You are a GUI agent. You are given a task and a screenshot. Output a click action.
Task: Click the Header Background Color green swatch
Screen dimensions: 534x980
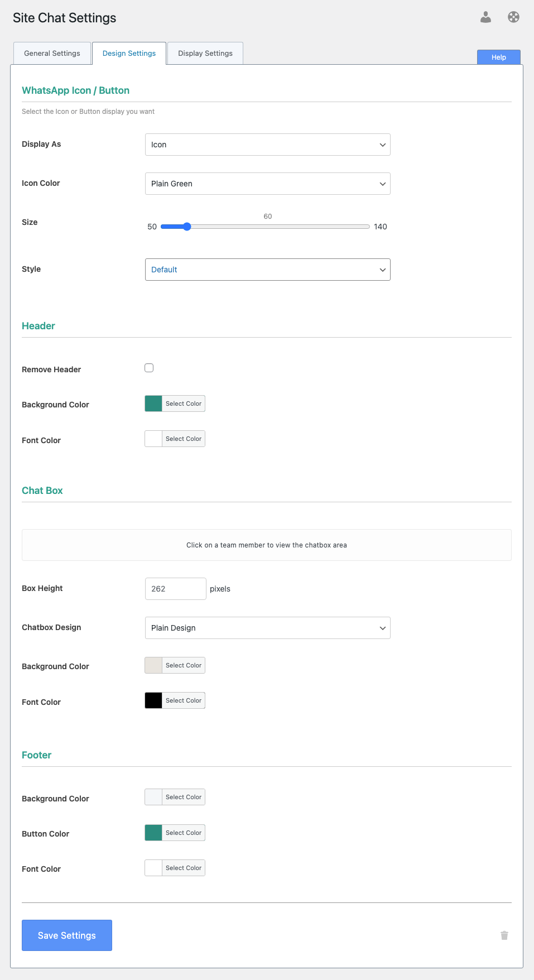pyautogui.click(x=153, y=403)
